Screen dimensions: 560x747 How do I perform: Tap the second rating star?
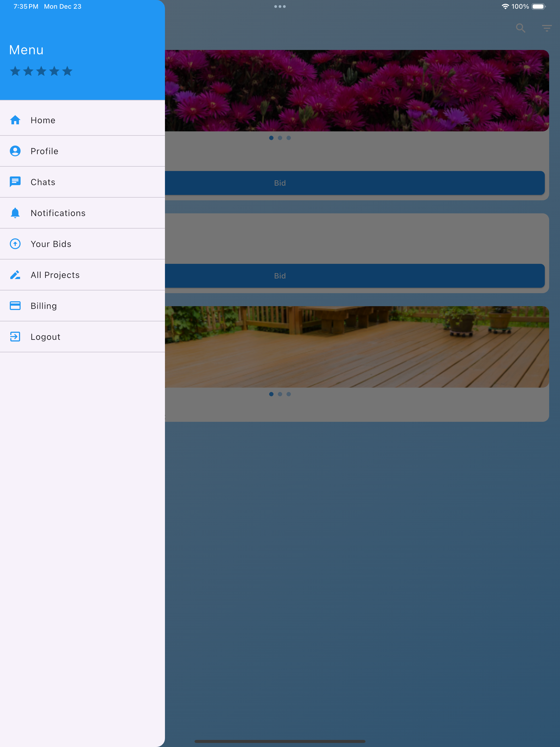tap(28, 71)
